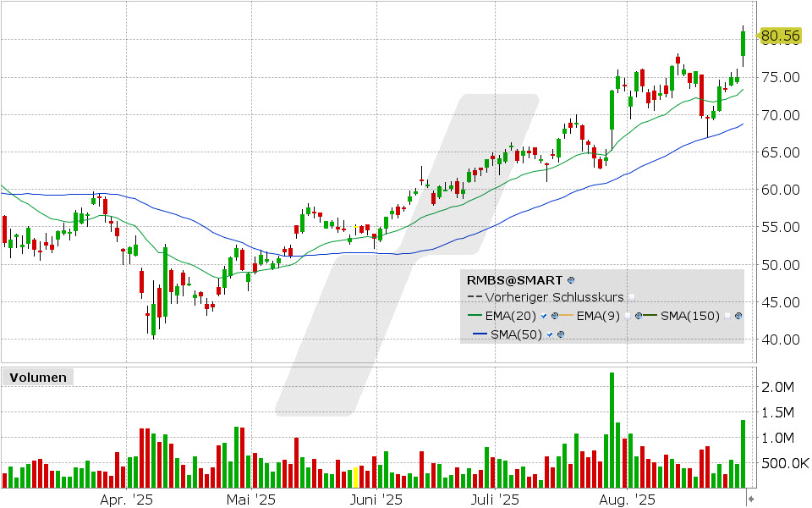Screen dimensions: 812x508
Task: Click the 1.0M volume axis label
Action: pyautogui.click(x=777, y=438)
